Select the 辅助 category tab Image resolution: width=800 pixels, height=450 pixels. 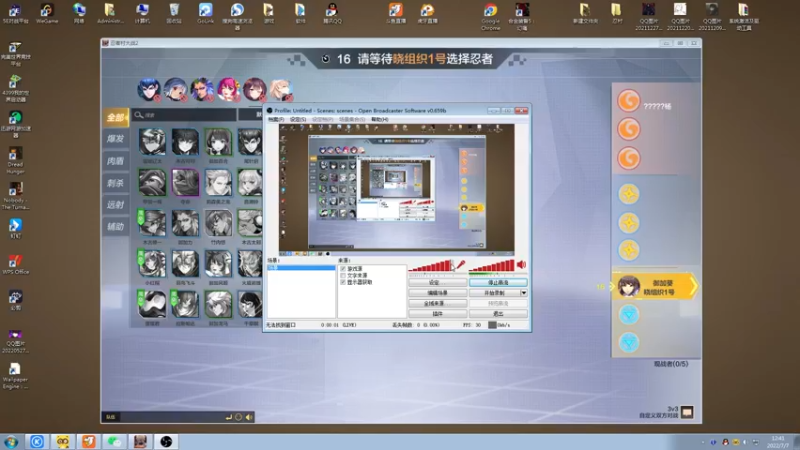coord(116,226)
